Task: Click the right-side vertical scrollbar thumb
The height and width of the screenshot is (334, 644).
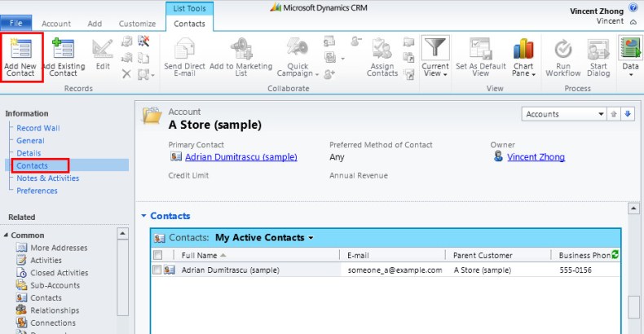Action: click(x=633, y=306)
